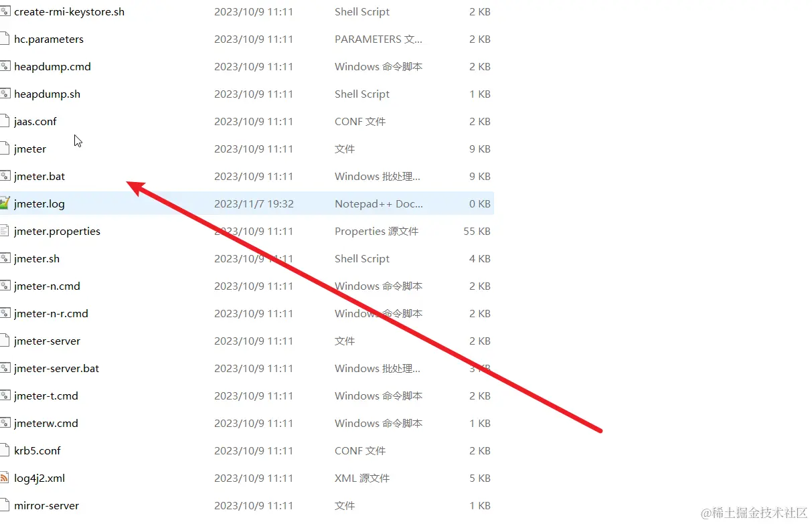Click the 0 KB size of jmeter.log
This screenshot has width=812, height=524.
[480, 204]
